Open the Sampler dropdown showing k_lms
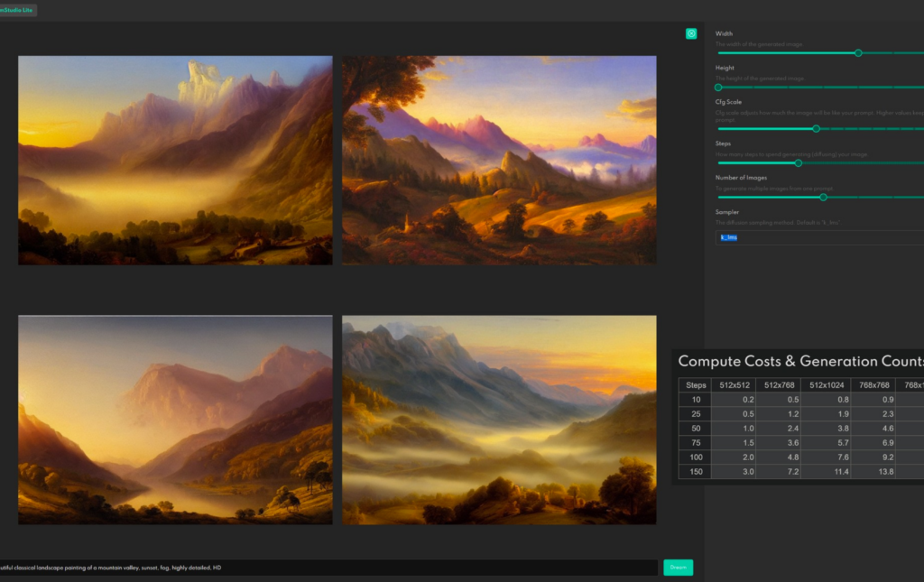This screenshot has width=924, height=582. coord(817,237)
